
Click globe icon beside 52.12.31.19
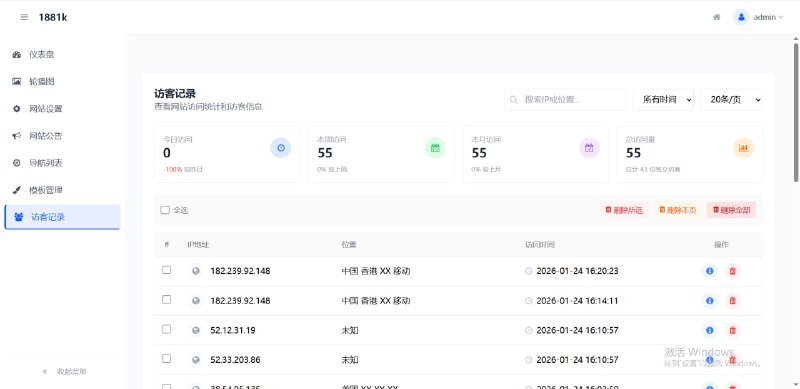click(195, 330)
